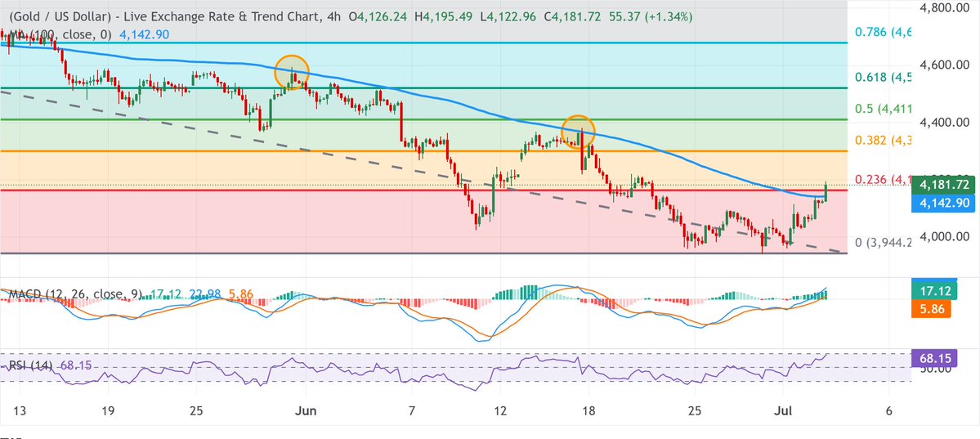This screenshot has width=980, height=439.
Task: Click the 0.618 Fibonacci level label
Action: 884,78
